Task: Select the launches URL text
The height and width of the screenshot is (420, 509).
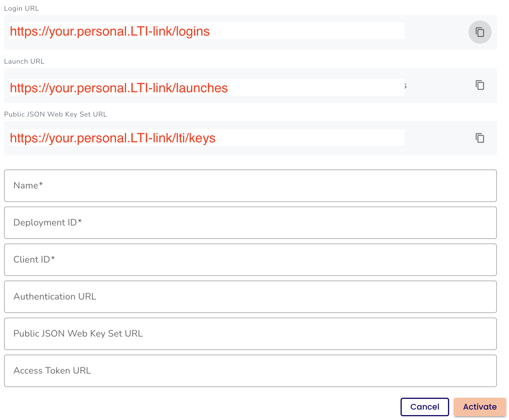Action: [119, 88]
